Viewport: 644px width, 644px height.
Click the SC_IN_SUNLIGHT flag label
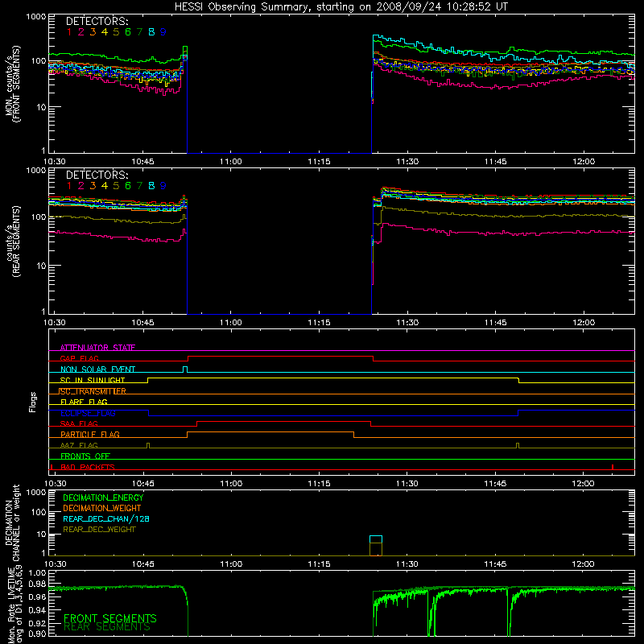(93, 380)
